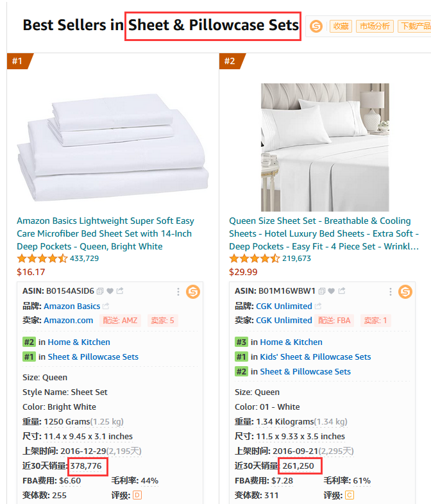
Task: Open the three-dot menu on the CGK Unlimited card
Action: [x=391, y=292]
